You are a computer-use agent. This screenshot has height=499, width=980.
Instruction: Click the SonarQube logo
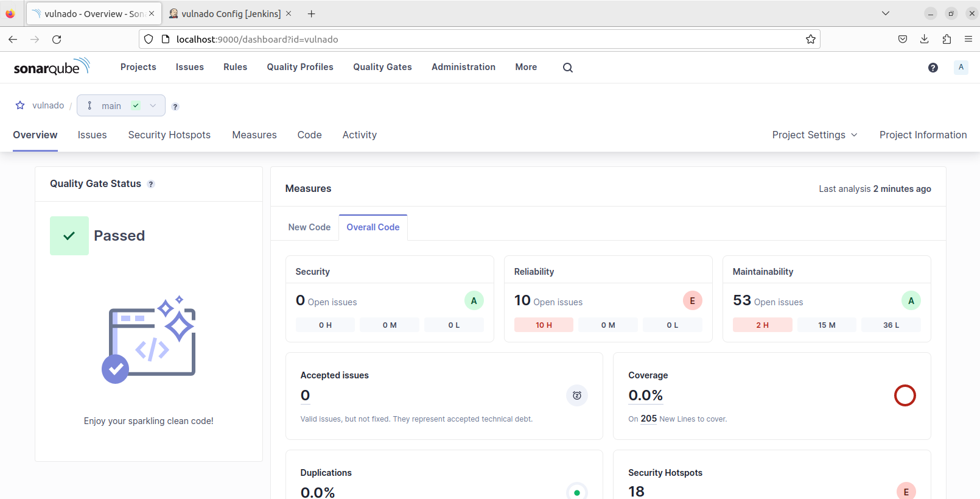52,66
